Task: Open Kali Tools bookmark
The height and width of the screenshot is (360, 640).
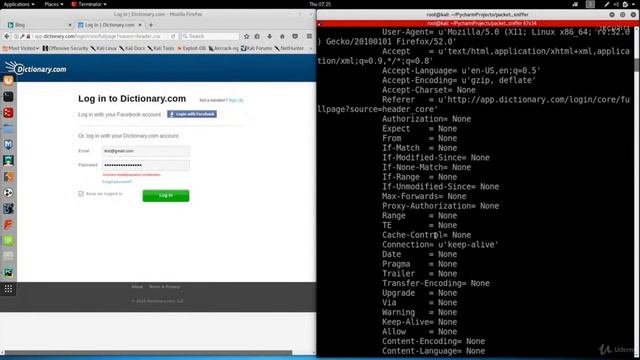Action: [x=161, y=48]
